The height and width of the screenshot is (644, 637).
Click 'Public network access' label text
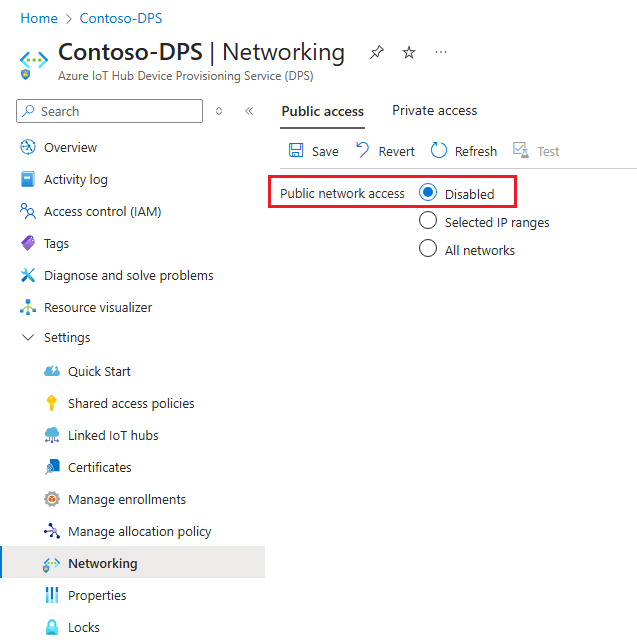click(x=342, y=193)
